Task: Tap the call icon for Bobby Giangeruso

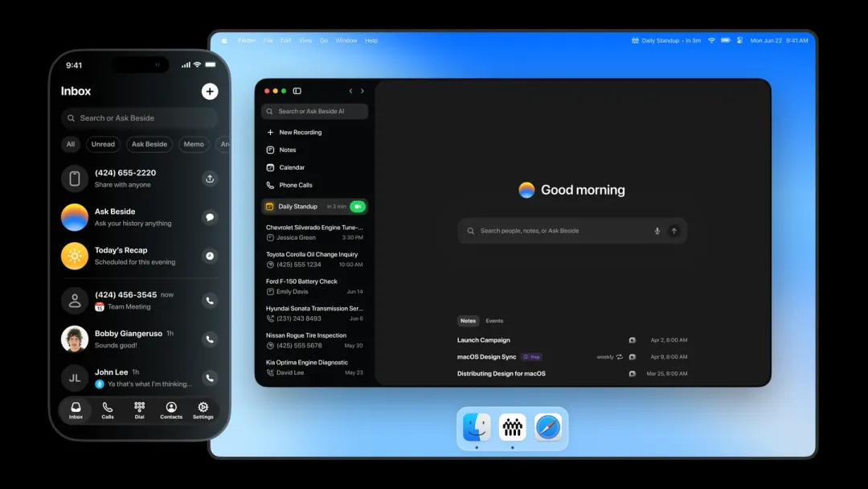Action: (210, 339)
